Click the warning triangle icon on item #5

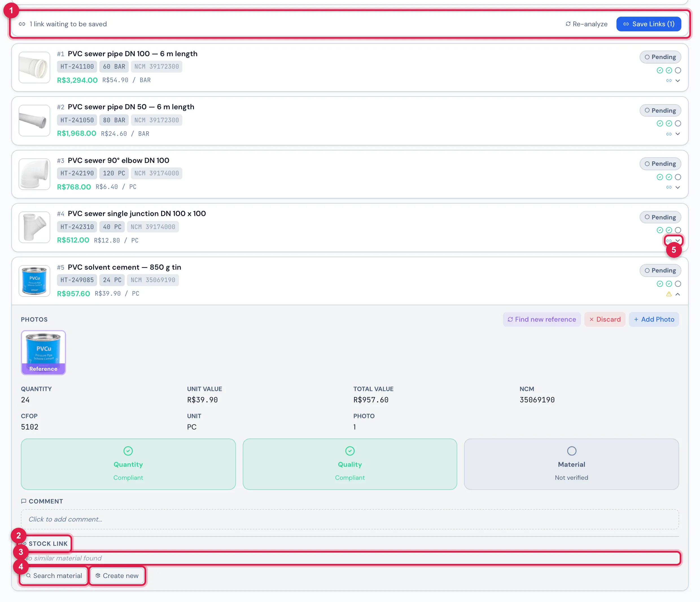669,294
